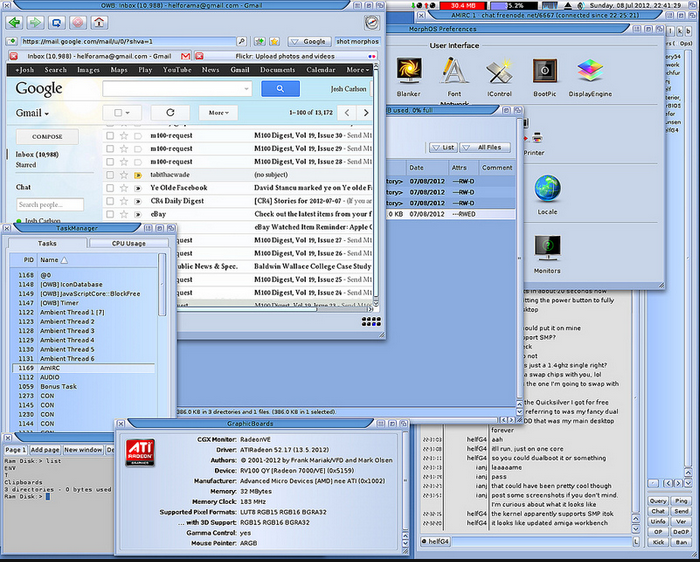
Task: Click the COMPOSE button in Gmail
Action: (47, 137)
